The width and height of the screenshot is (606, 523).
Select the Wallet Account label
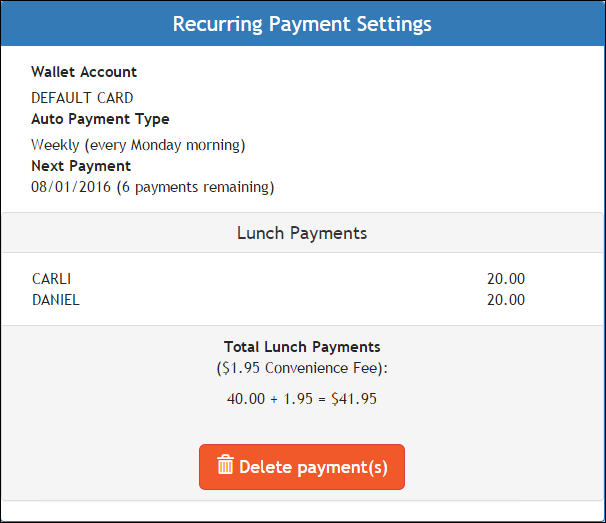(x=84, y=72)
